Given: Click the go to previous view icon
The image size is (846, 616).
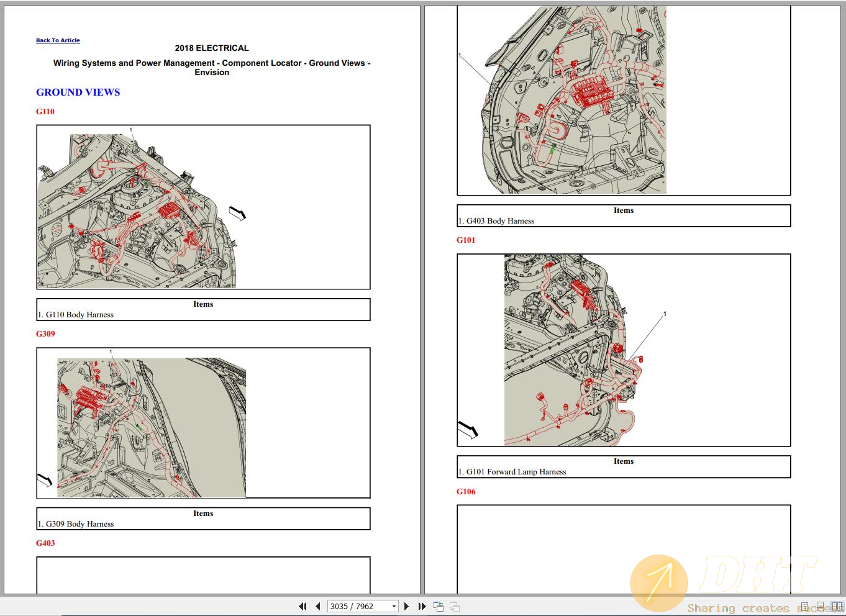Looking at the screenshot, I should (439, 607).
